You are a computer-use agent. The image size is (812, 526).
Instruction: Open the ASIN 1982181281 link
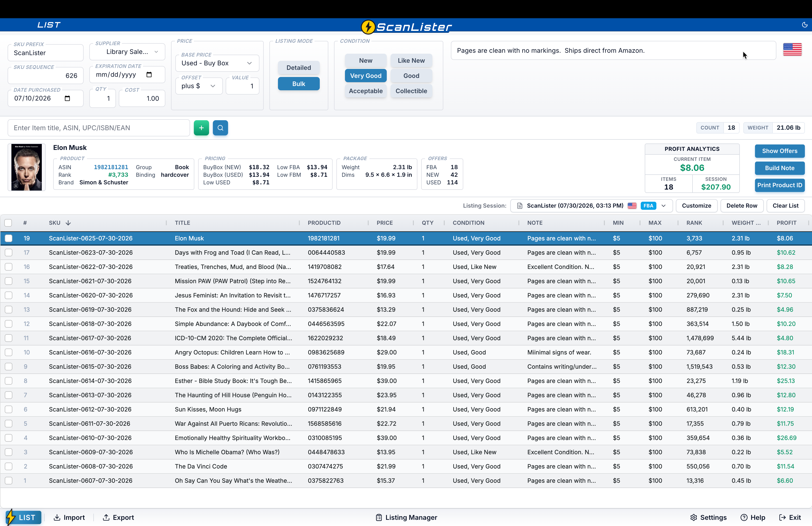tap(111, 167)
